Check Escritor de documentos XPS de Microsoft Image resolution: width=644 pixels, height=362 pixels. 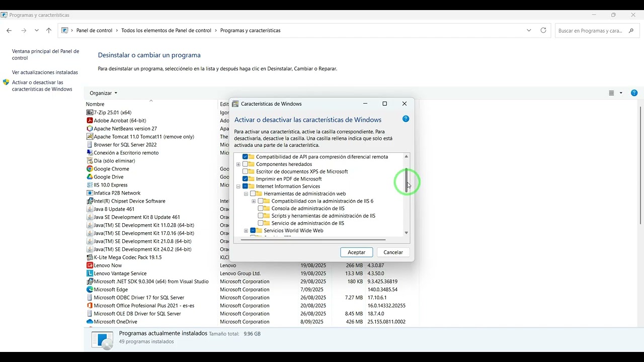(x=246, y=171)
